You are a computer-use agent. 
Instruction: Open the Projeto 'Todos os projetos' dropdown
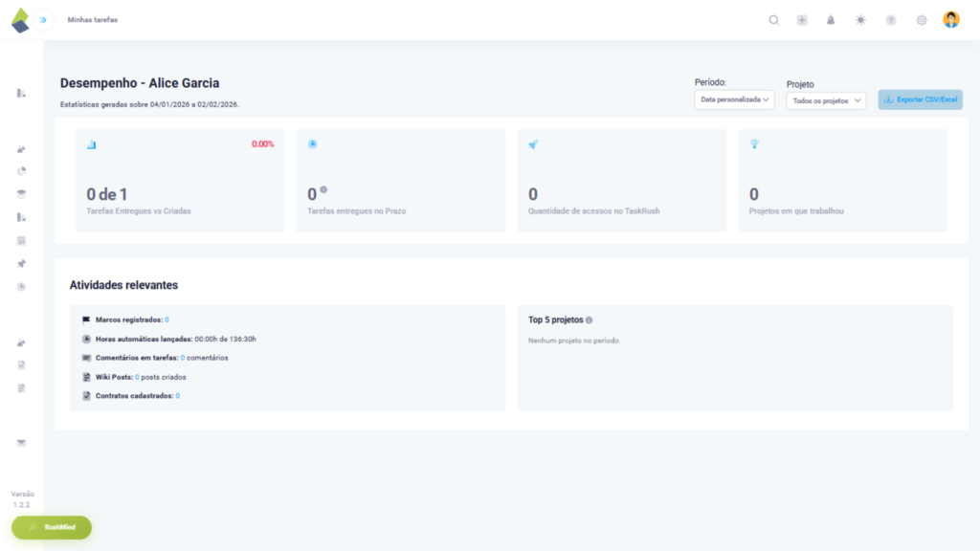click(x=826, y=100)
